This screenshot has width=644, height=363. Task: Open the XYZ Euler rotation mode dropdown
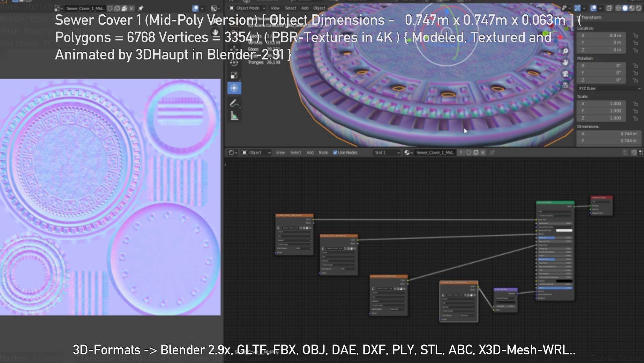(x=609, y=89)
